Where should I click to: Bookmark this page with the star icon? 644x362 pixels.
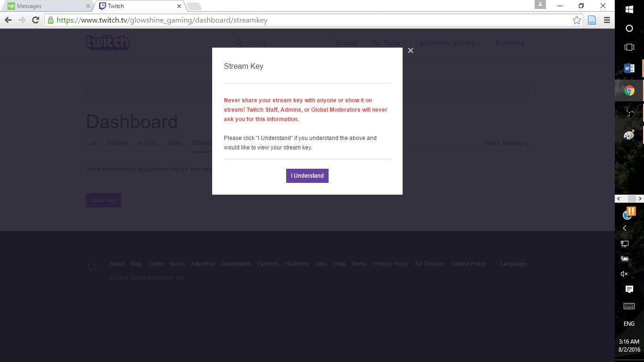click(577, 20)
